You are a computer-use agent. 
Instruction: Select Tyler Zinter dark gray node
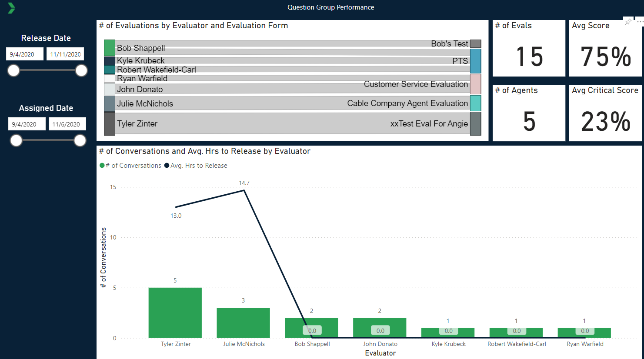pyautogui.click(x=110, y=124)
